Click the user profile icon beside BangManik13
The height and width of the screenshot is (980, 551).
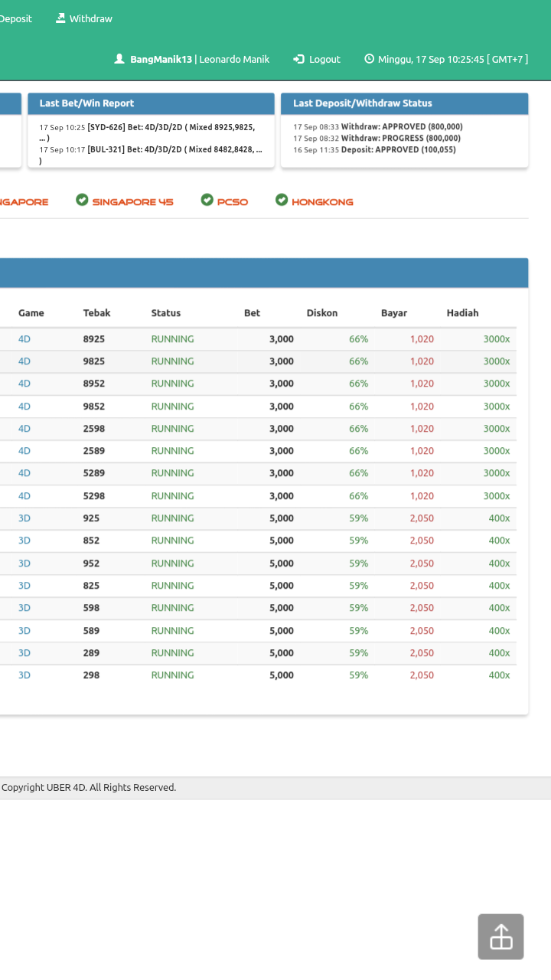point(119,59)
